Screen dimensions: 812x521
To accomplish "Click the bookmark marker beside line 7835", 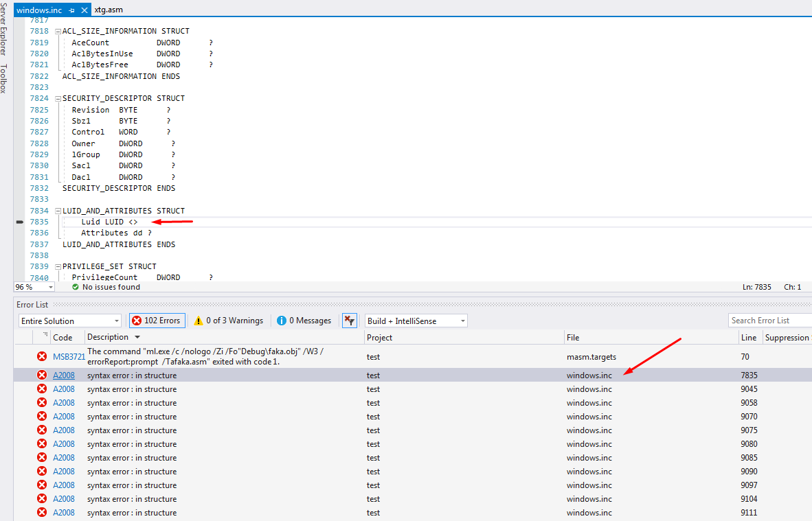I will (x=19, y=222).
